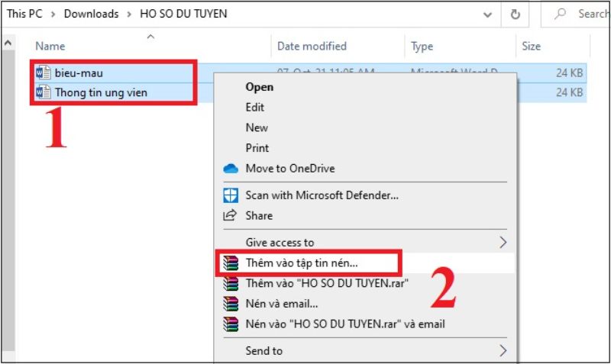The height and width of the screenshot is (364, 611).
Task: Click the 24 KB size of bieu-mau
Action: pos(569,72)
